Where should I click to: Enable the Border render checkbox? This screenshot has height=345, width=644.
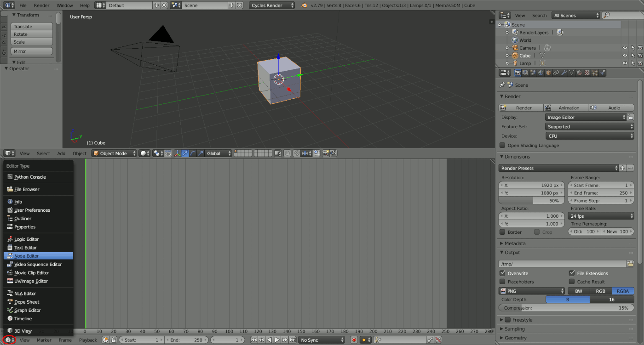point(502,232)
